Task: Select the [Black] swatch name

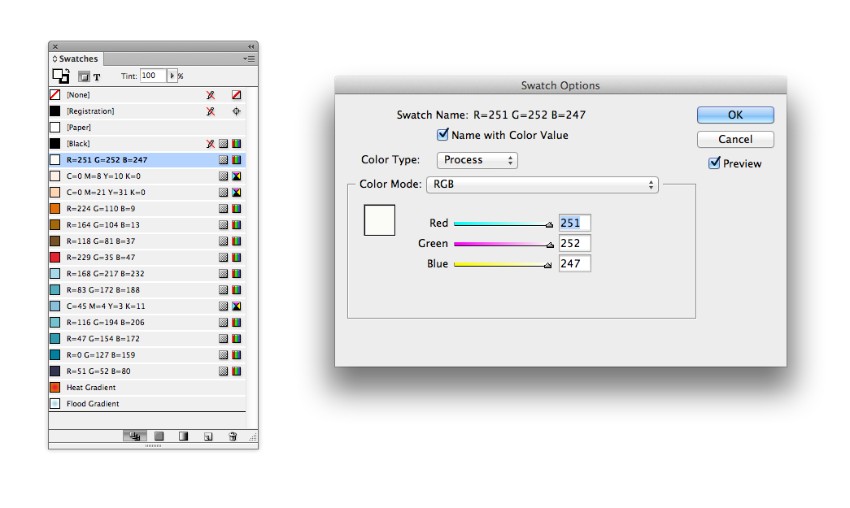Action: pos(78,144)
